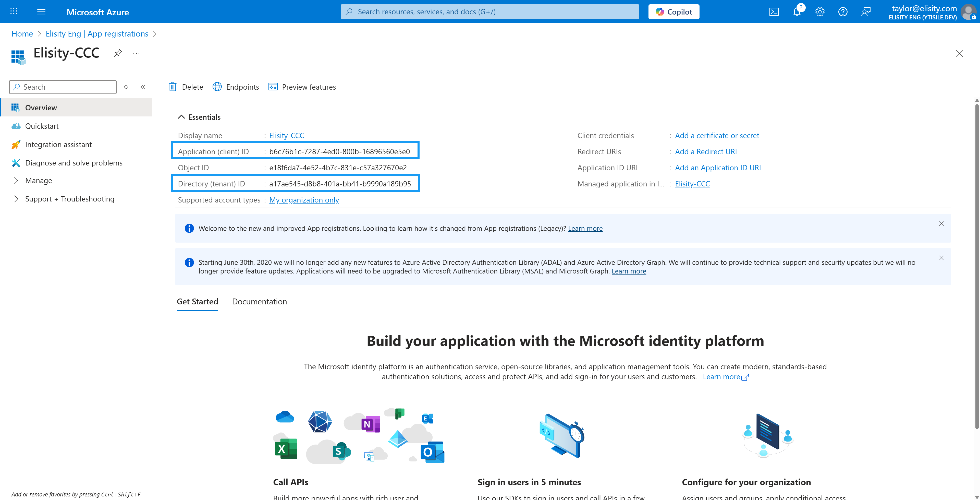Open the notifications bell

797,12
